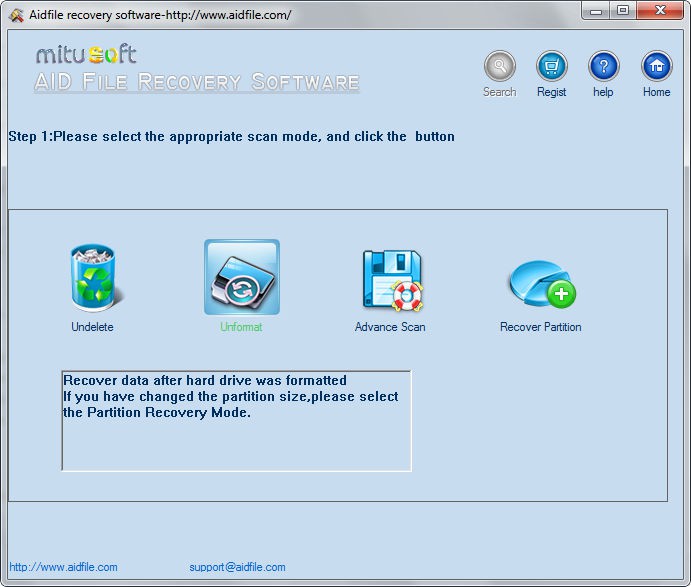Click the Regist label text
The width and height of the screenshot is (691, 587).
551,92
